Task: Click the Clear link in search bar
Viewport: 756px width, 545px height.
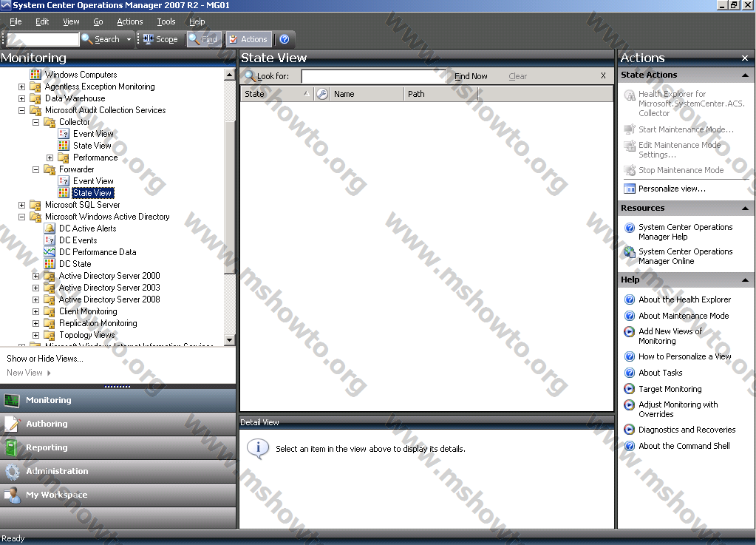Action: point(517,76)
